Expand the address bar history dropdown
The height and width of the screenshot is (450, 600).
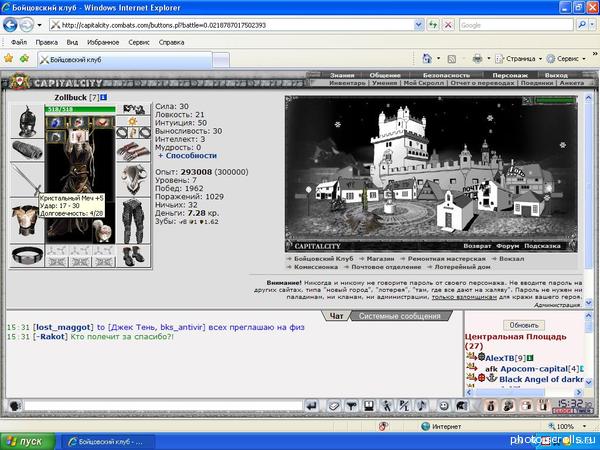(419, 25)
